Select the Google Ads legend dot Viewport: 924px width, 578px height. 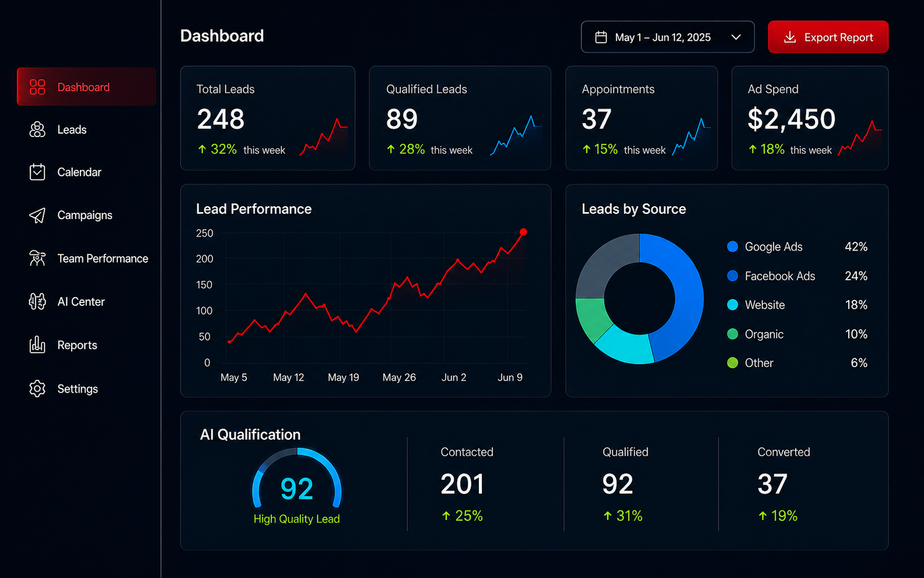click(x=733, y=246)
